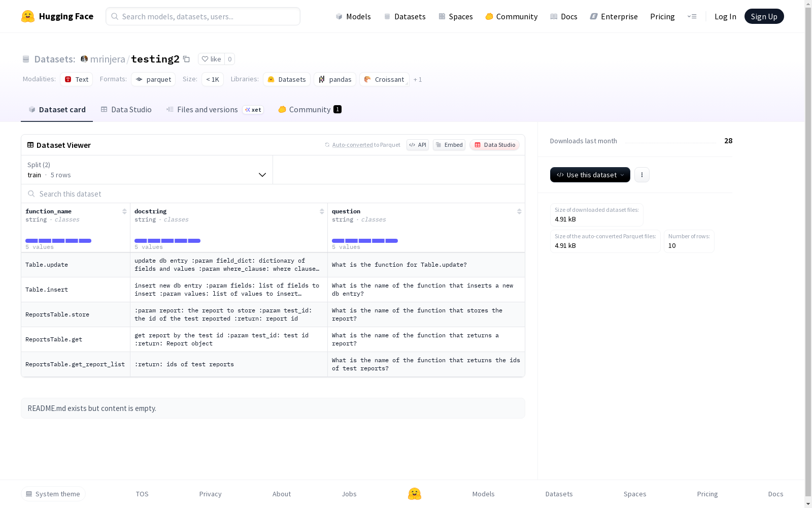Select the Text modality tag
The width and height of the screenshot is (812, 508).
77,79
